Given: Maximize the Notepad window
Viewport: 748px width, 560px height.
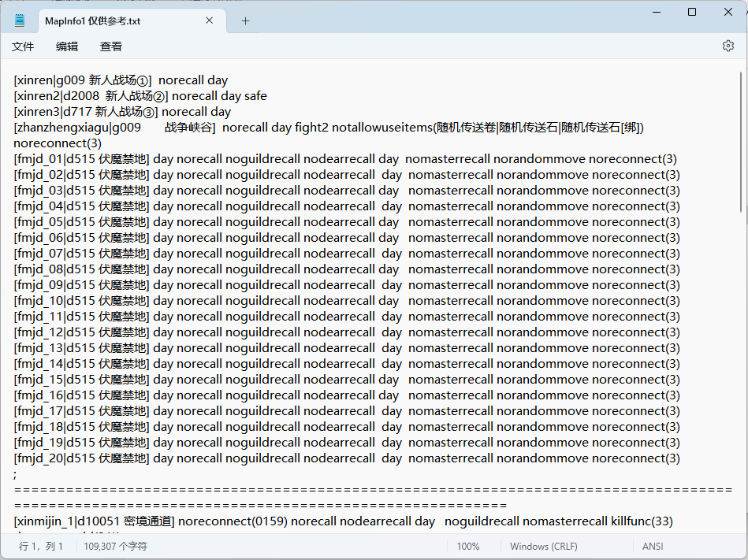Looking at the screenshot, I should (x=692, y=12).
